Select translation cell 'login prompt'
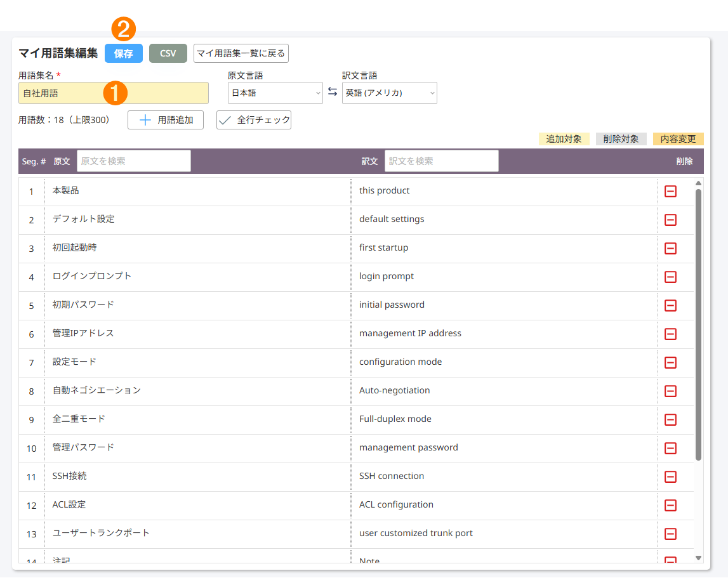This screenshot has height=578, width=728. pos(504,277)
